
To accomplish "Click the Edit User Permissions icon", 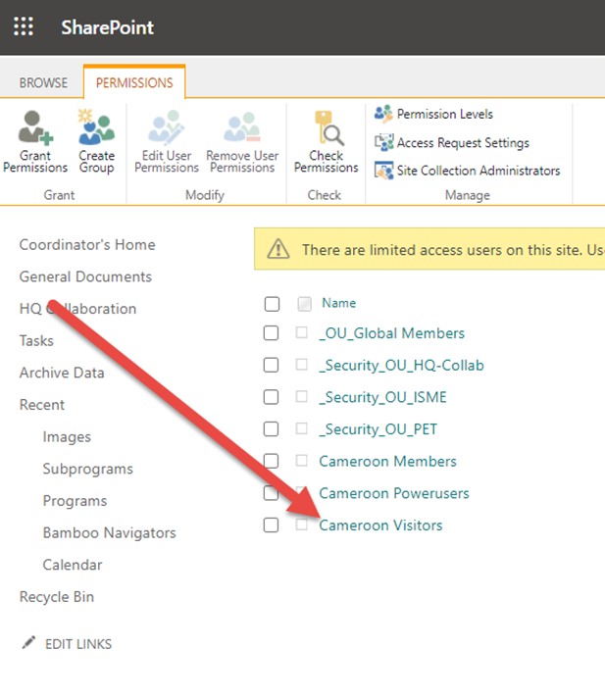I will (166, 128).
